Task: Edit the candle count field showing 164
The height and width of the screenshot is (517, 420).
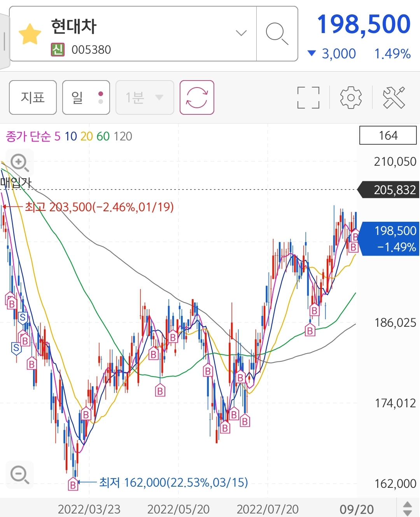Action: pos(388,135)
